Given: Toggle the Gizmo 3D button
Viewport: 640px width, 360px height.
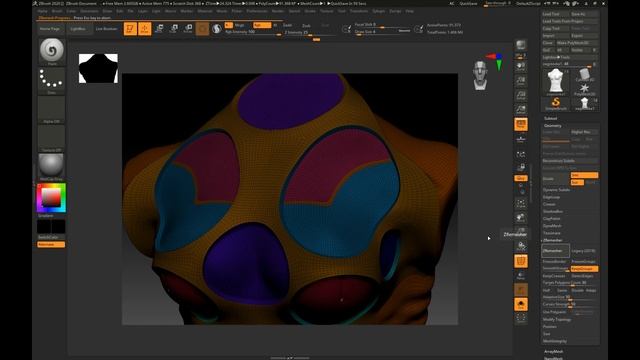Looking at the screenshot, I should 202,29.
